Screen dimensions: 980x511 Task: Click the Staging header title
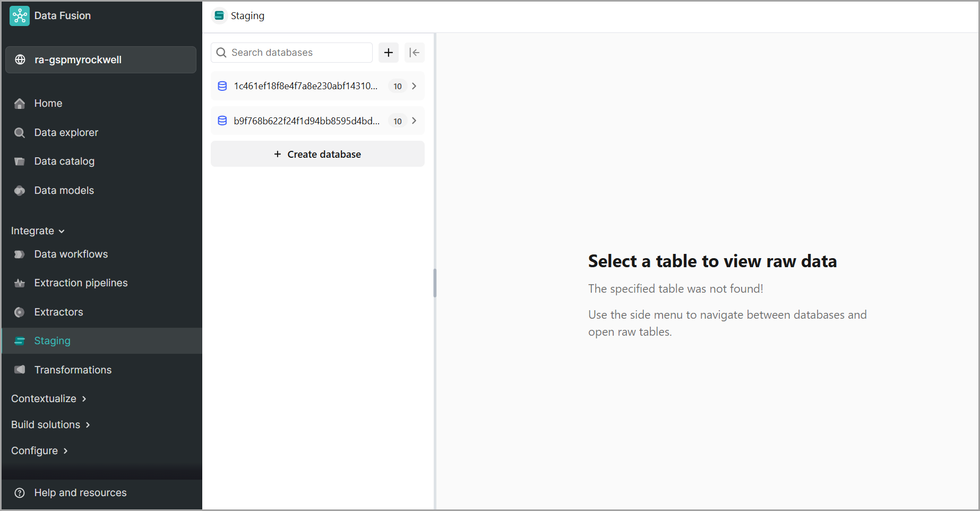(248, 16)
